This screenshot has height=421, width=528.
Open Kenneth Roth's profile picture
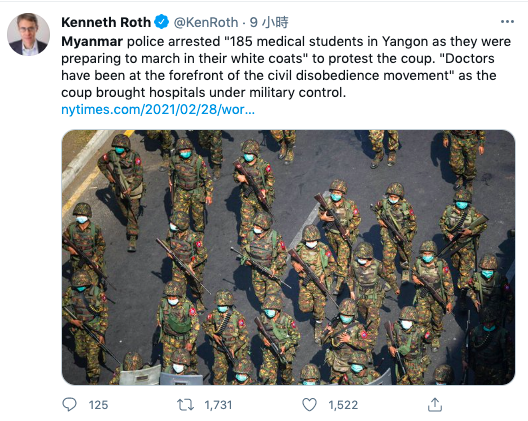tap(29, 34)
